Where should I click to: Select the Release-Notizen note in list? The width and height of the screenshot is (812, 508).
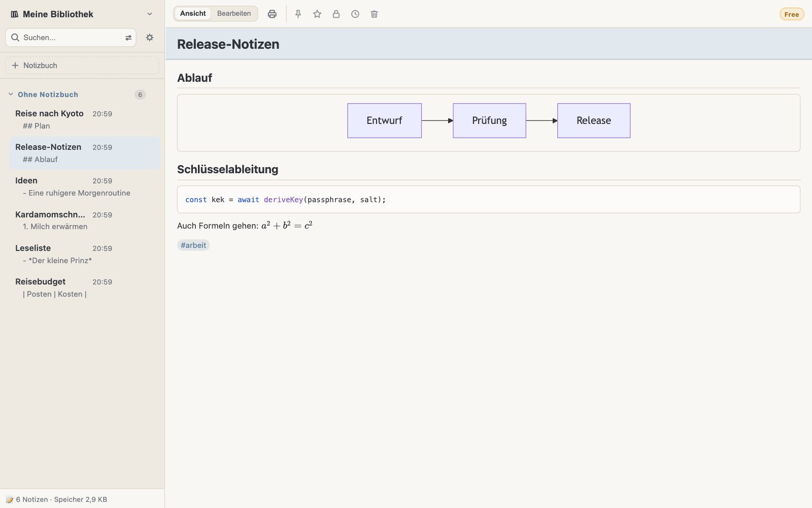tap(85, 153)
